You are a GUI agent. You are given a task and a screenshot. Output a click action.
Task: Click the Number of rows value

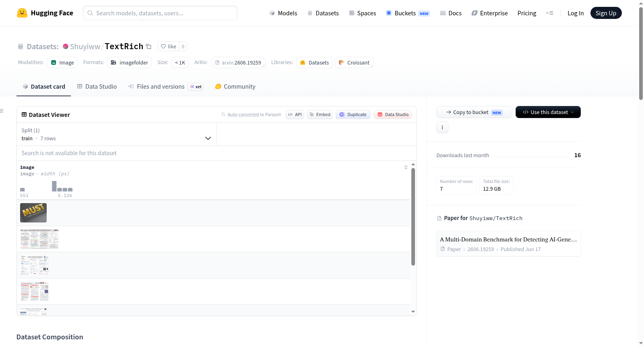(442, 189)
